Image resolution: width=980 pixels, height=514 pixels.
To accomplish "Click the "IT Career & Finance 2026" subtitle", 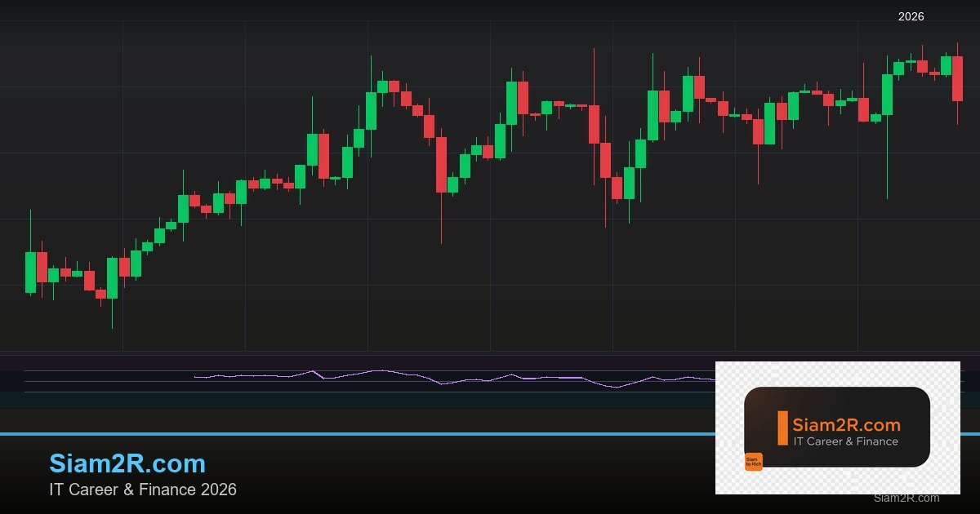I will [143, 490].
